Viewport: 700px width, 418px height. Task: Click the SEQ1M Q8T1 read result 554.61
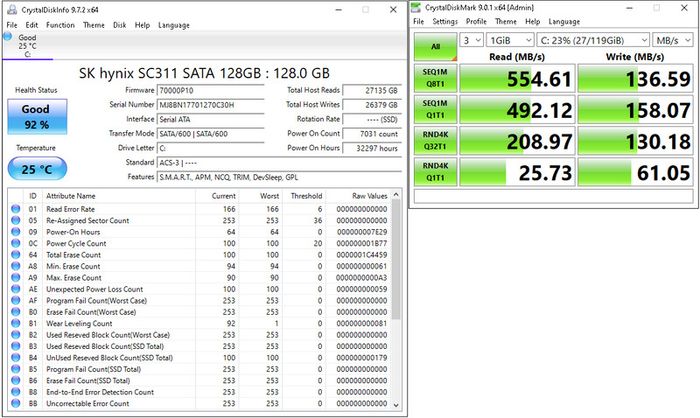click(x=517, y=79)
